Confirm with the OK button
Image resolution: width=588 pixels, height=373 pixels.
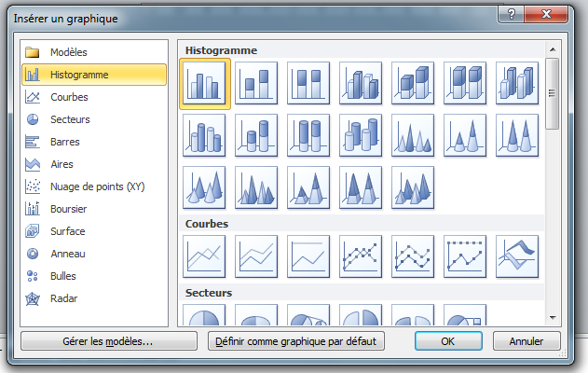click(448, 341)
